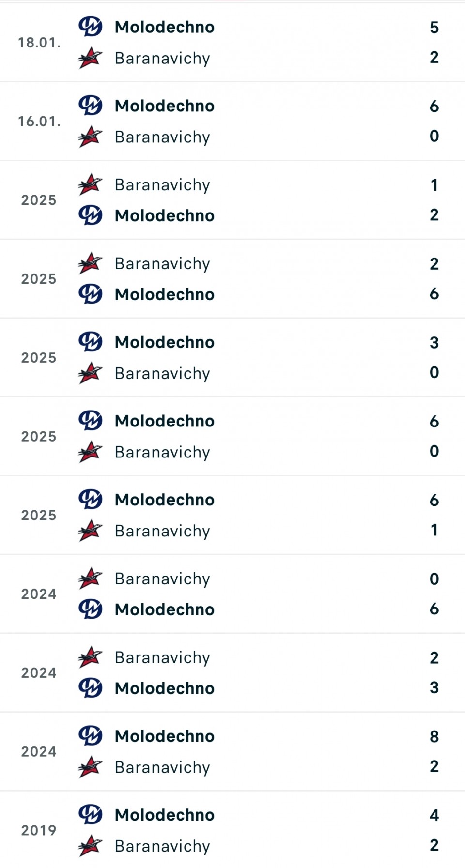
Task: Select Baranavichy team name in 2024 2-3 match
Action: [162, 658]
